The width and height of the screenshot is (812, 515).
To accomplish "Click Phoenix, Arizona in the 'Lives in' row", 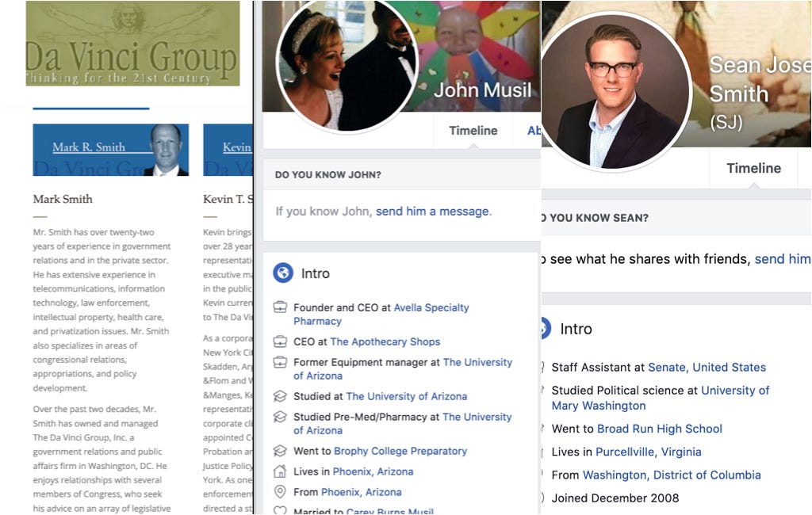I will (373, 471).
